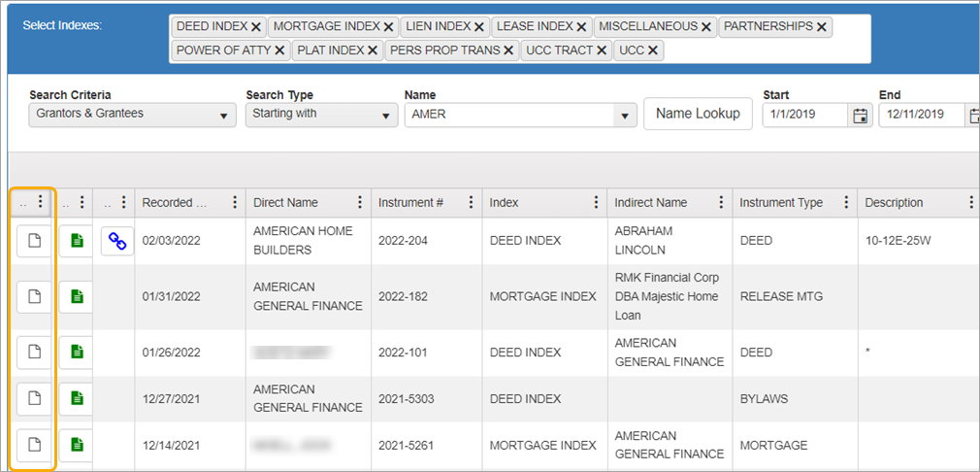Open blank document icon for instrument 2022-204
The image size is (980, 472).
pyautogui.click(x=34, y=241)
